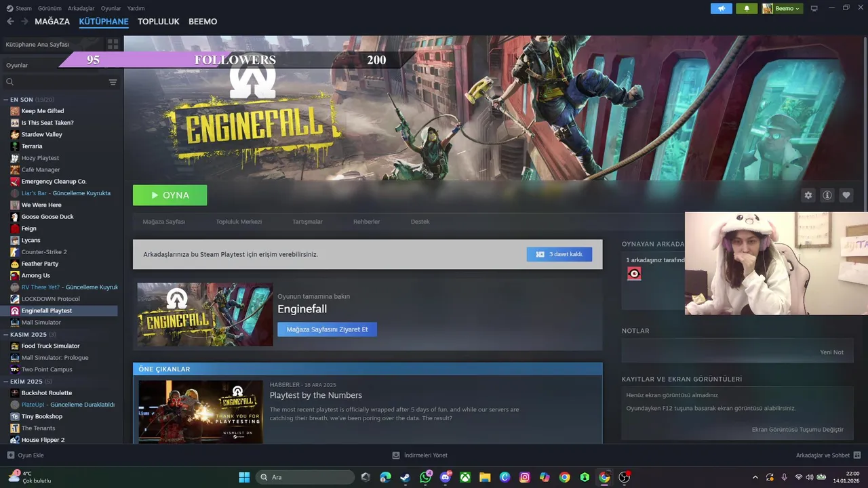Select Counter-Strike 2 in library
This screenshot has width=868, height=488.
point(44,251)
